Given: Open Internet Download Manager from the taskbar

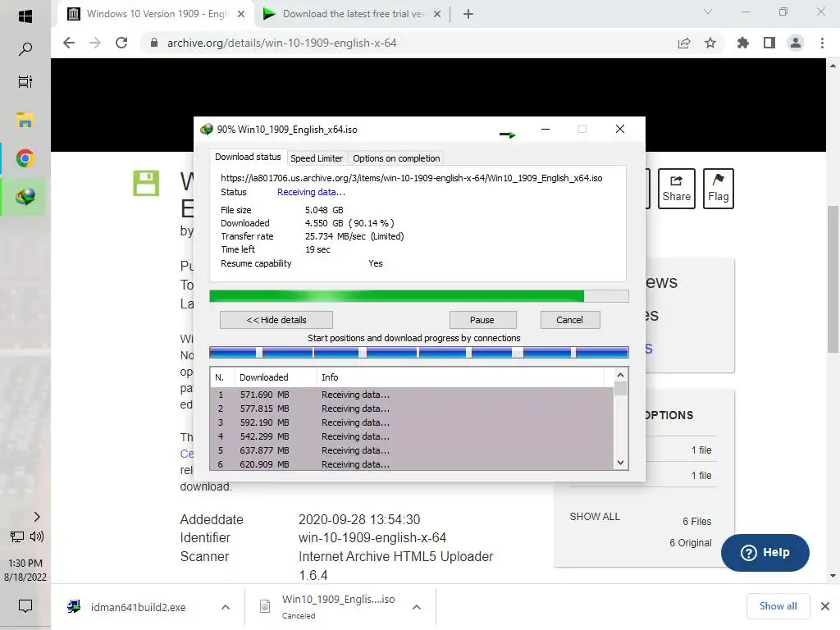Looking at the screenshot, I should point(25,197).
